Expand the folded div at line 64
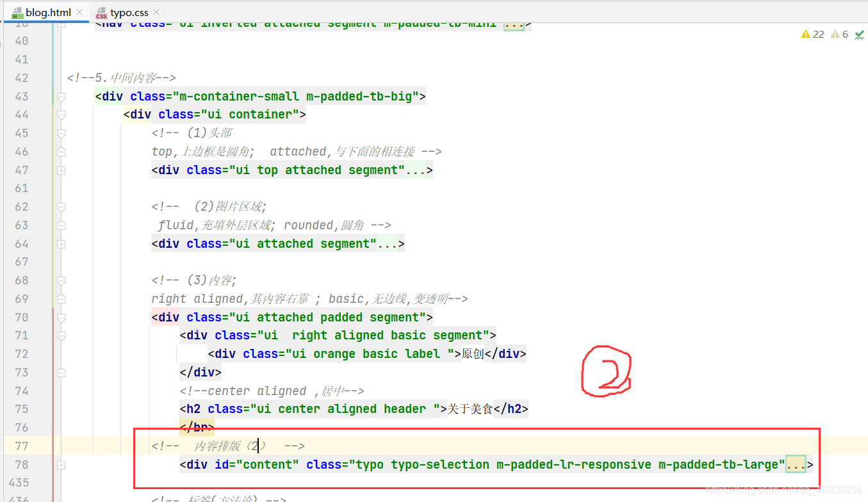The height and width of the screenshot is (502, 868). tap(61, 244)
